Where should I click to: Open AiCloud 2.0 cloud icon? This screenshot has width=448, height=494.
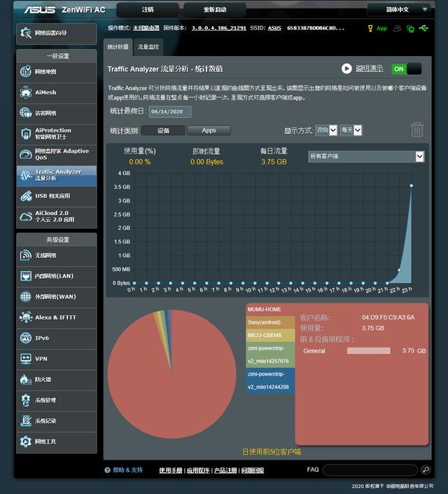pos(26,217)
